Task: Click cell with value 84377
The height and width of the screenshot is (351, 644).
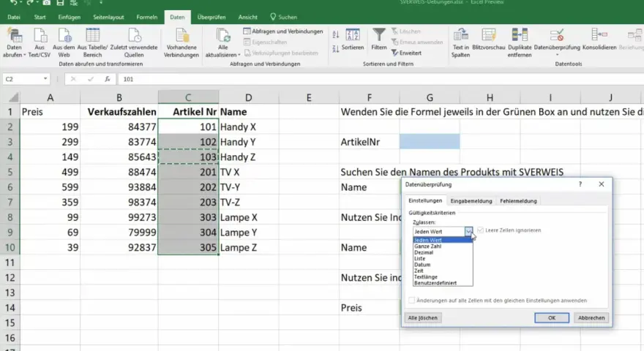Action: pos(119,127)
